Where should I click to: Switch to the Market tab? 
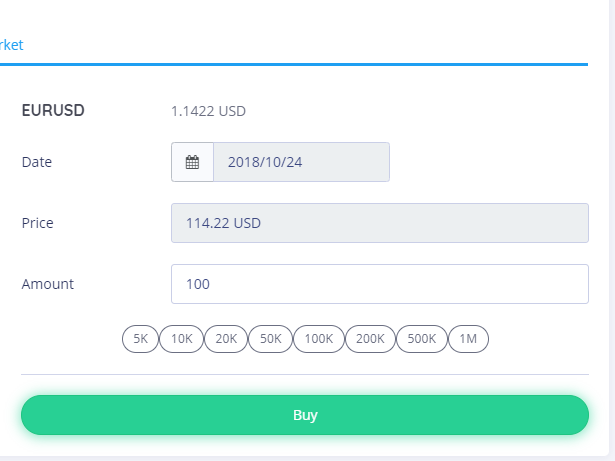click(x=11, y=45)
